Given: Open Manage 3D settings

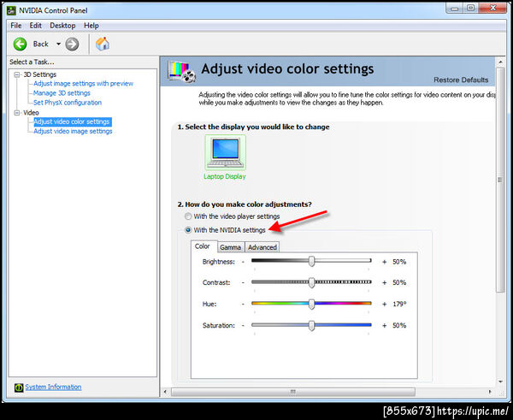Looking at the screenshot, I should click(x=62, y=93).
